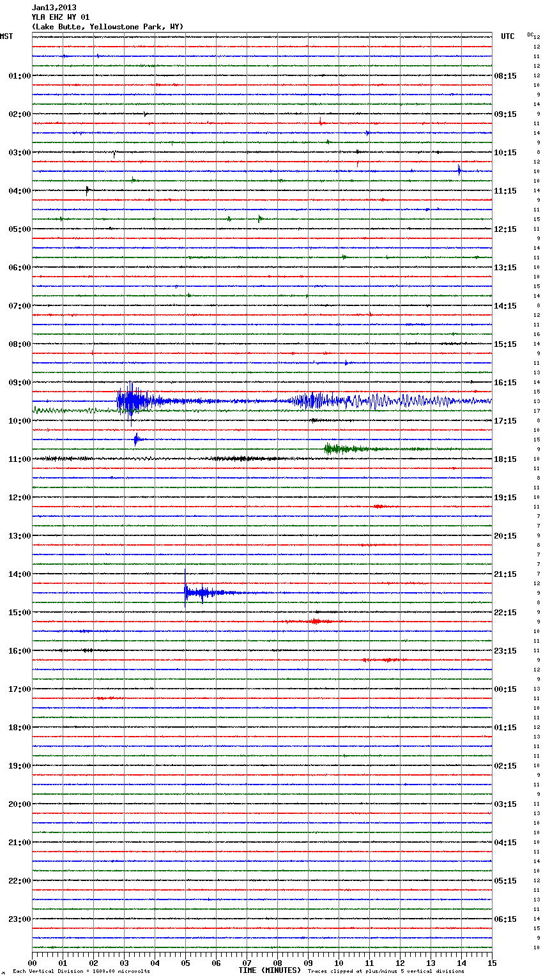Select the '14:00' MST hour label
Image resolution: width=543 pixels, height=980 pixels.
[20, 574]
